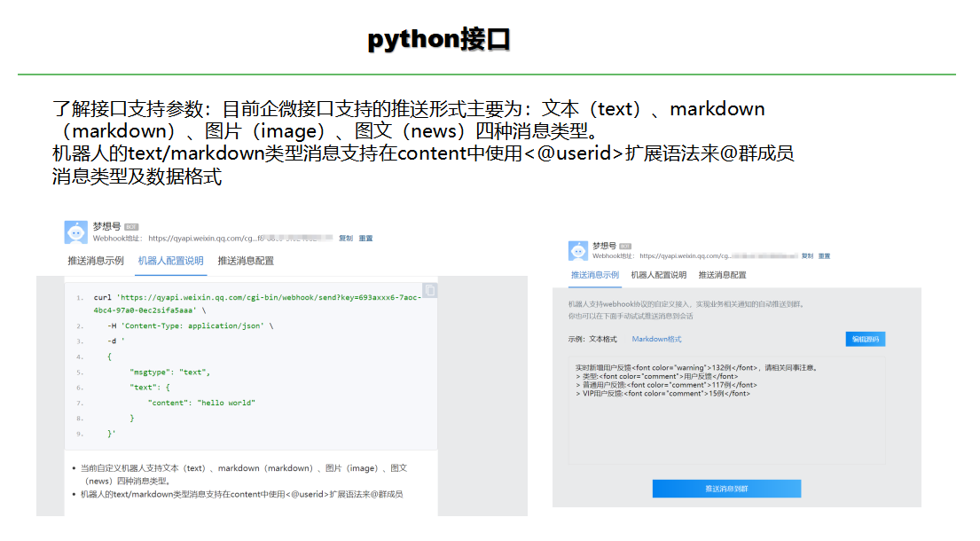Click the robot avatar in left panel
The image size is (980, 541).
click(x=76, y=232)
